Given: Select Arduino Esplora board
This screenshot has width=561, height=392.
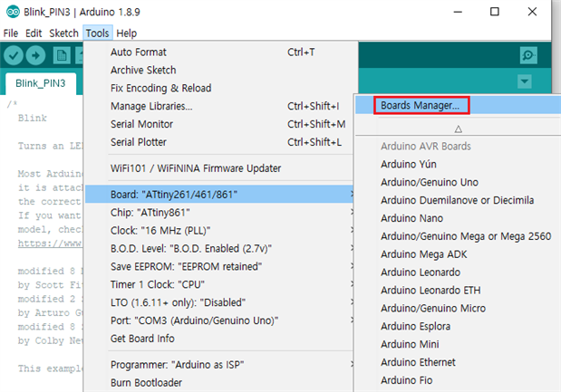Looking at the screenshot, I should tap(458, 326).
